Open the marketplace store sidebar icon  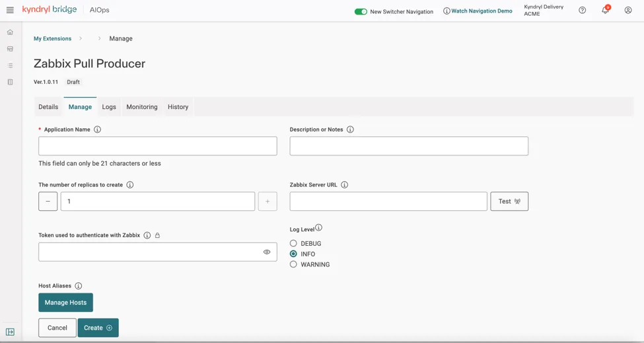point(11,49)
